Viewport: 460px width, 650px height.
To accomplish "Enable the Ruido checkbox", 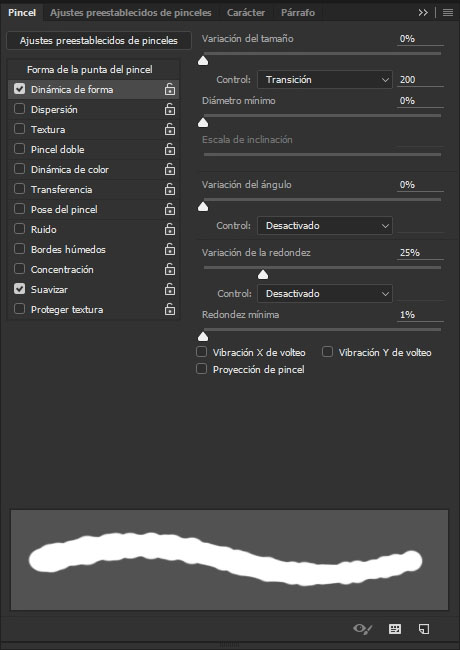I will [19, 228].
